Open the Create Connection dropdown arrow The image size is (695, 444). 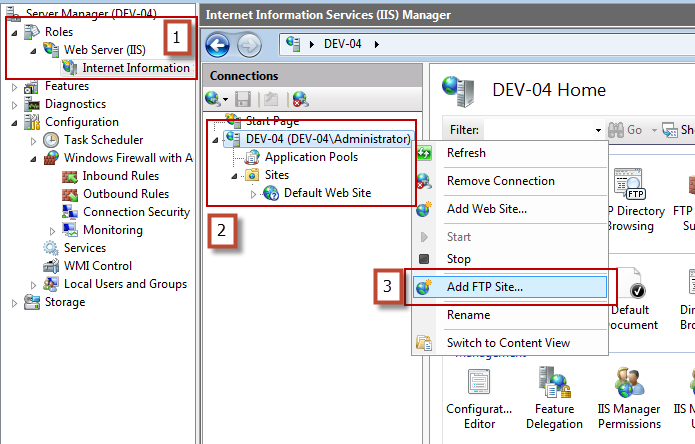point(226,99)
